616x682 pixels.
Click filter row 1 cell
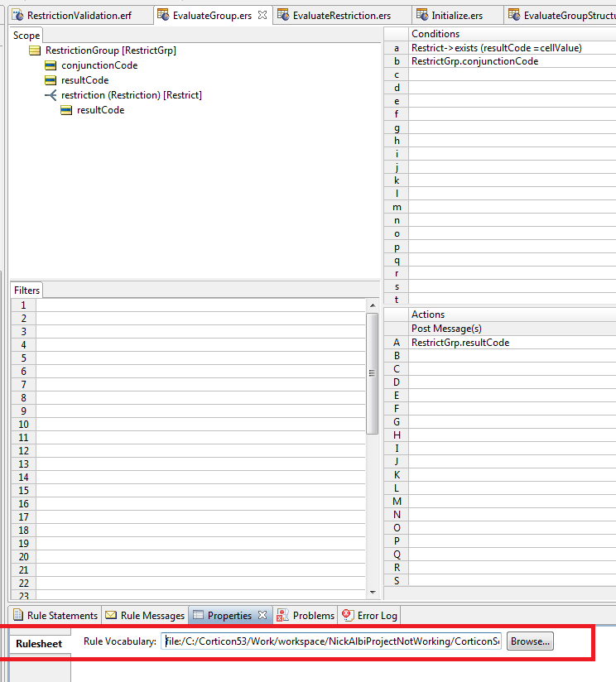tap(200, 305)
